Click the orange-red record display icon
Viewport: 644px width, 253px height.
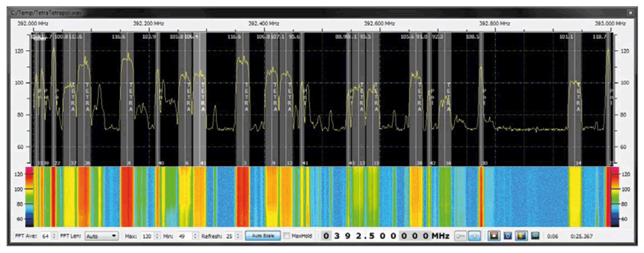point(494,236)
